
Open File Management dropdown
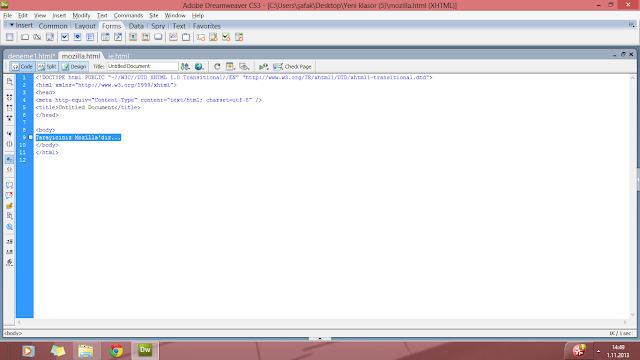pyautogui.click(x=185, y=67)
